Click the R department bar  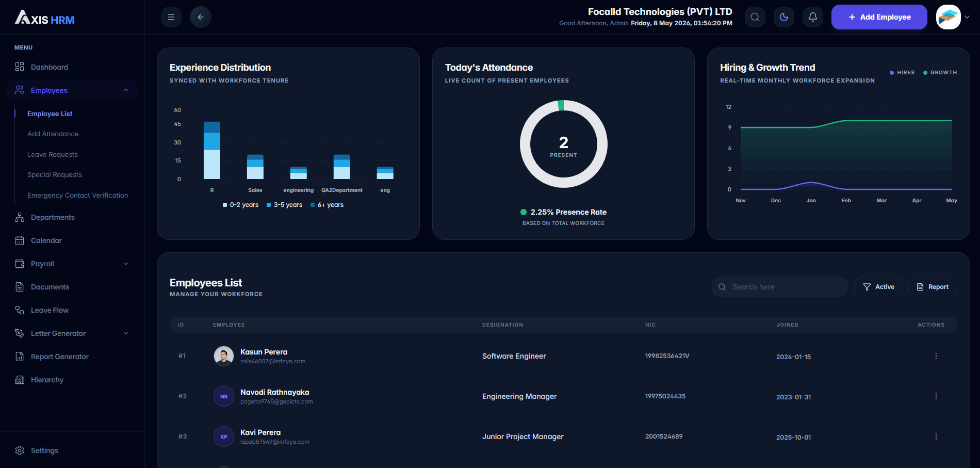(212, 150)
